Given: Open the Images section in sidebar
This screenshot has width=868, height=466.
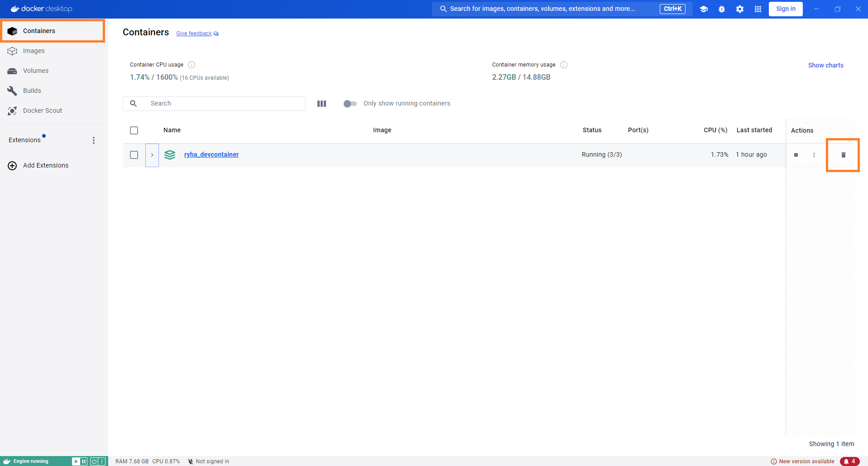Looking at the screenshot, I should [x=53, y=51].
